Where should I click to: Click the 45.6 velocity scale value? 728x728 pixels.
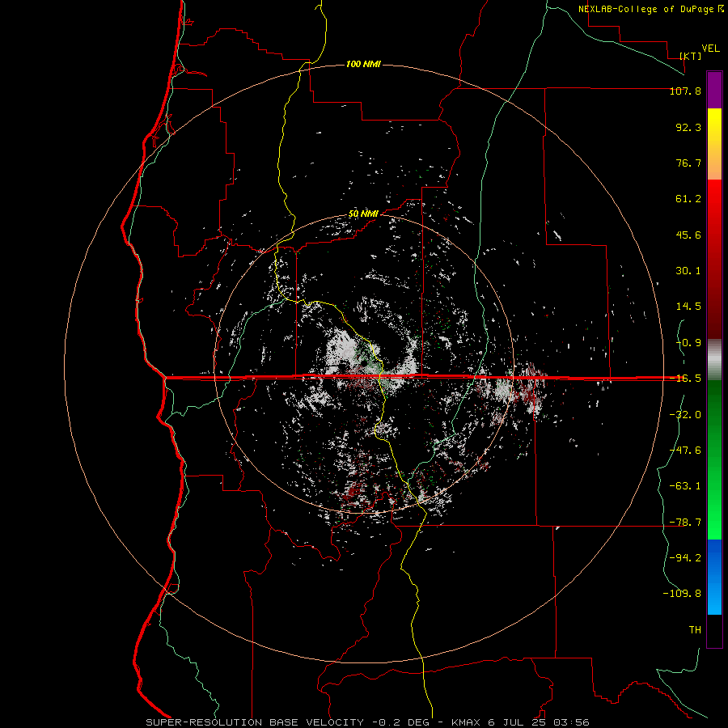(688, 235)
